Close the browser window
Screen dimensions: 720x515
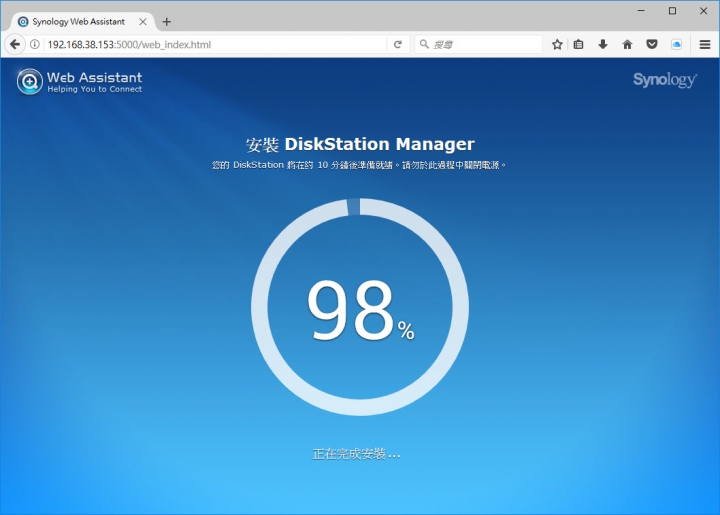(x=703, y=11)
